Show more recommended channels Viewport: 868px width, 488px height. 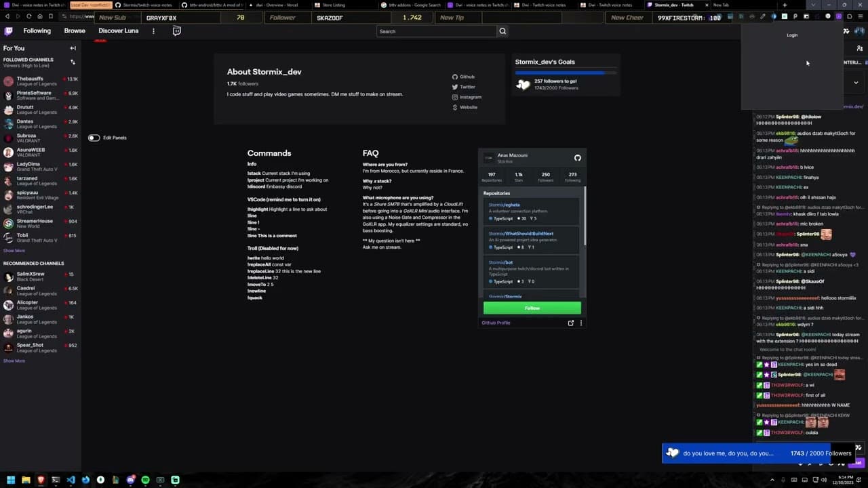(14, 361)
